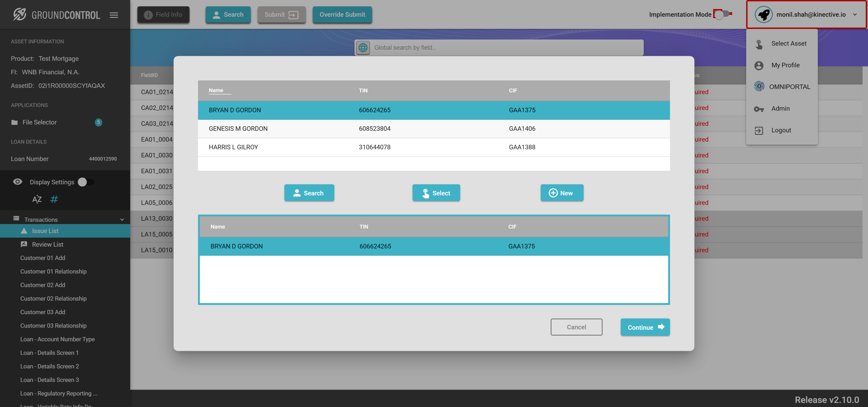Open File Selector folder icon
Screen dimensions: 868x407
point(15,122)
